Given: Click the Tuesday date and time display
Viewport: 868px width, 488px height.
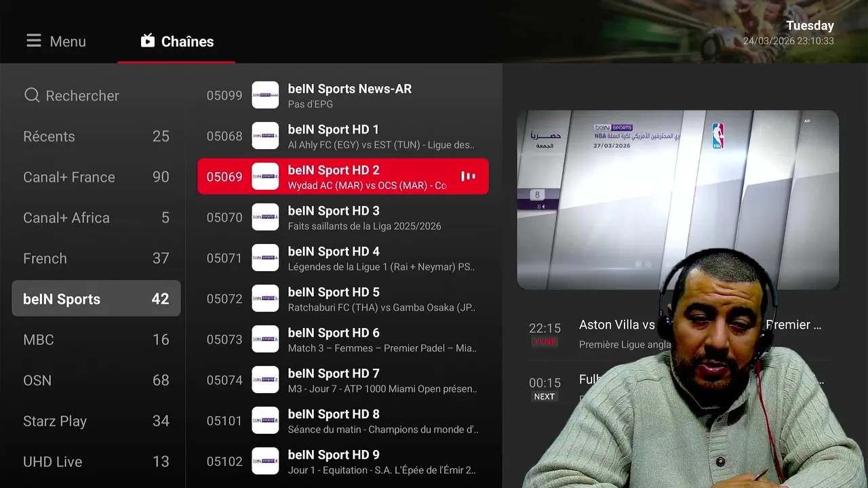Looking at the screenshot, I should 789,33.
